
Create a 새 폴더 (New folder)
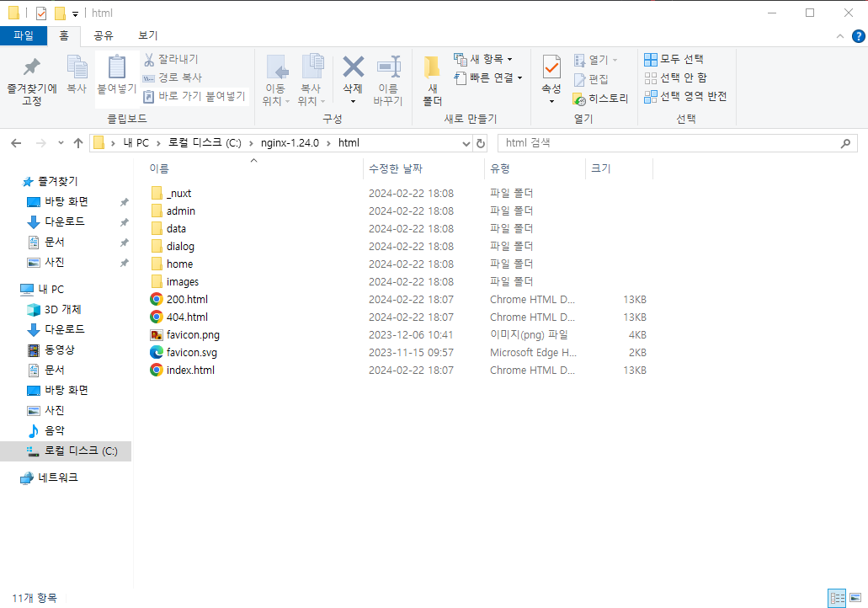(433, 81)
